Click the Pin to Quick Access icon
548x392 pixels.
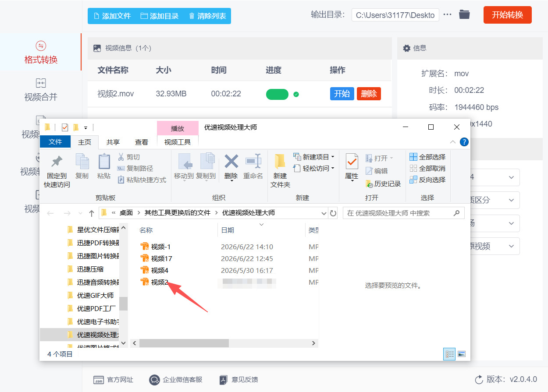click(x=57, y=162)
